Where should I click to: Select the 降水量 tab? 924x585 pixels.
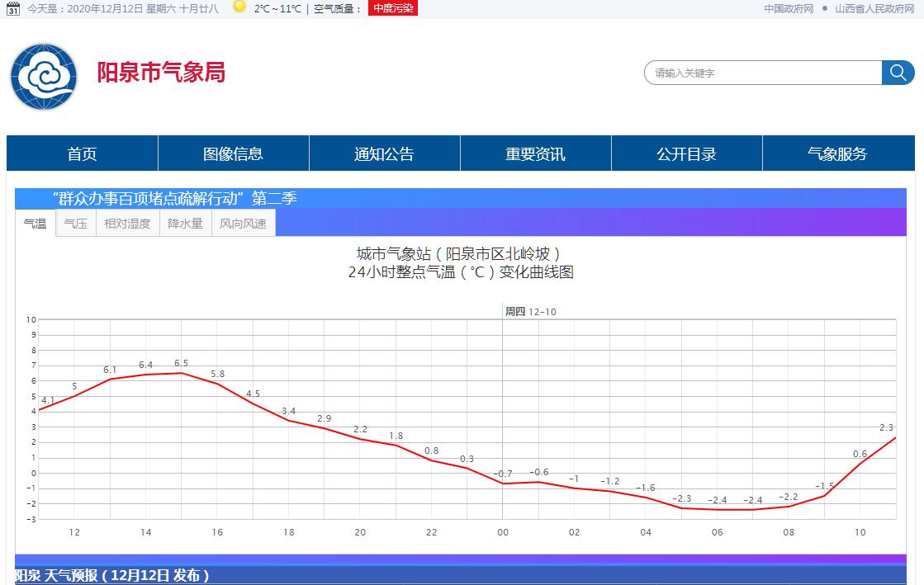click(x=185, y=224)
